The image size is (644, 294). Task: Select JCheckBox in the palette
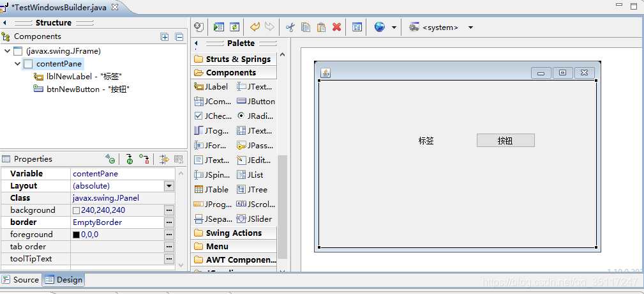[213, 116]
